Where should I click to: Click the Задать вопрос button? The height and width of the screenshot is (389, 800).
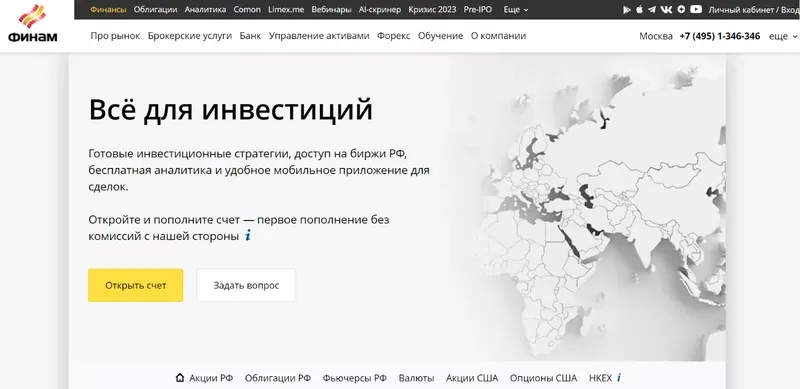[x=246, y=285]
